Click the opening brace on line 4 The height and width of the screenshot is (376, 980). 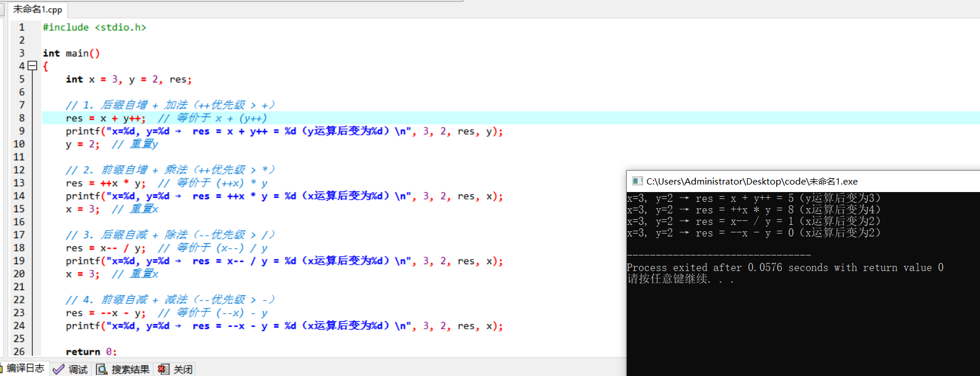[x=46, y=66]
